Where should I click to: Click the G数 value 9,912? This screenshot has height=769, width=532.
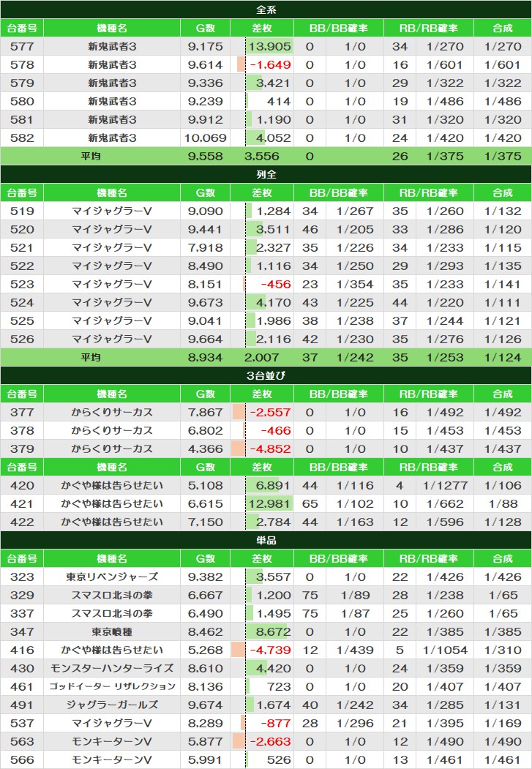click(206, 120)
